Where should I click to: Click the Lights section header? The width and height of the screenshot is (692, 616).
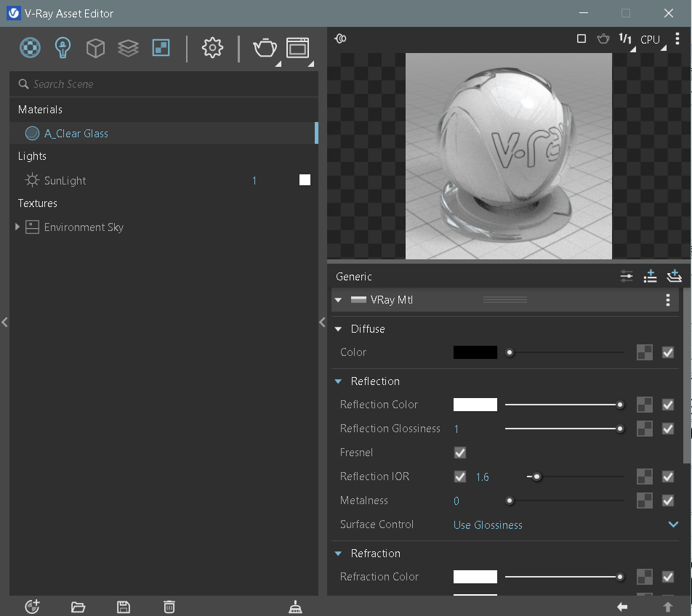point(32,156)
